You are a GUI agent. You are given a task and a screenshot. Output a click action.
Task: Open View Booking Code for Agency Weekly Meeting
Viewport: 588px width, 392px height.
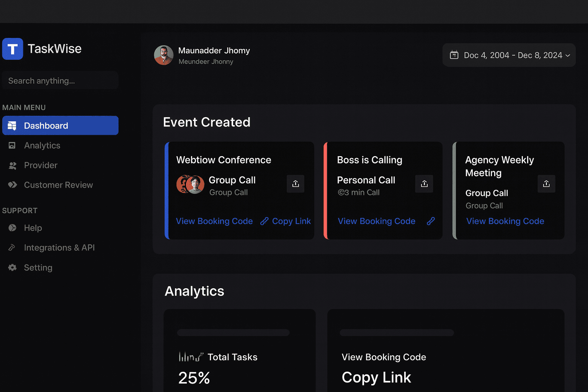click(x=505, y=221)
